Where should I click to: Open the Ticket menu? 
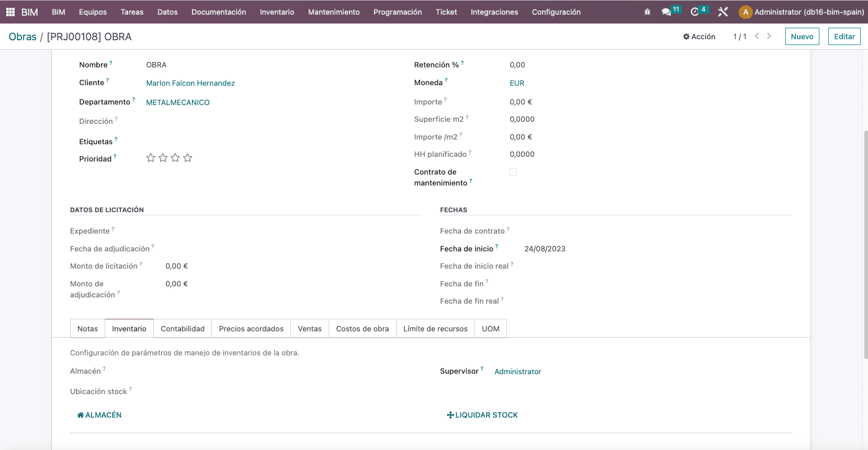[x=446, y=11]
